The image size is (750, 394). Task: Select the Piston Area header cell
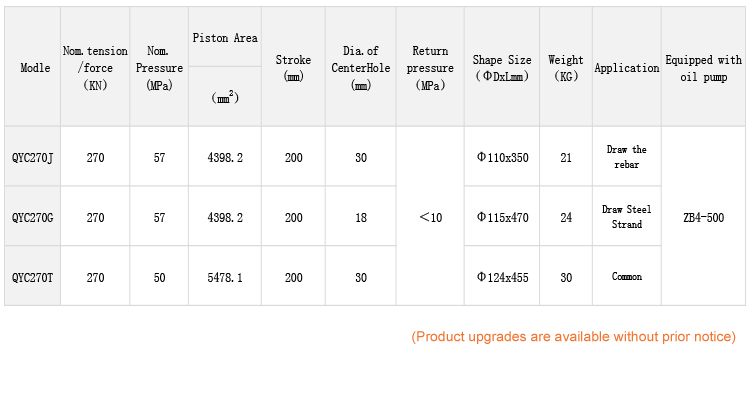pos(225,37)
